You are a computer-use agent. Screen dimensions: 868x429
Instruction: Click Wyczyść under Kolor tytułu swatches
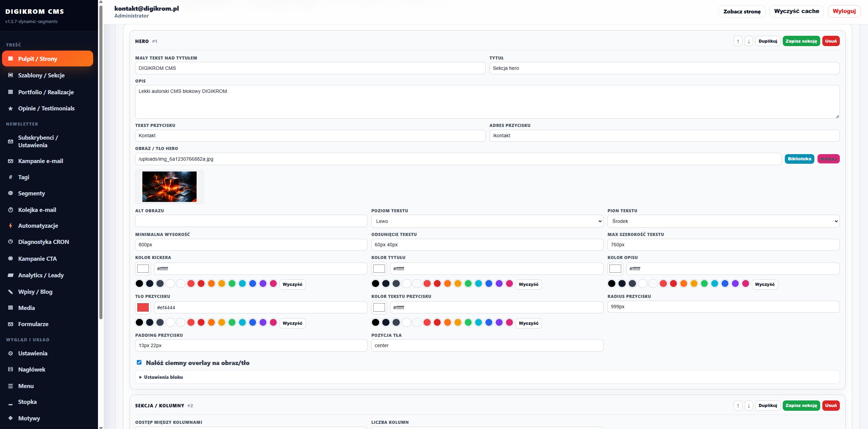[x=528, y=285]
